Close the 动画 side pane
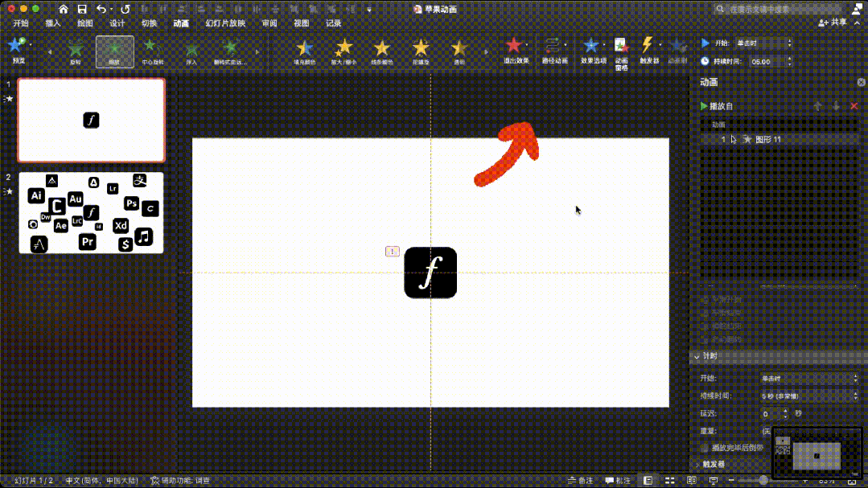The image size is (868, 488). tap(861, 82)
